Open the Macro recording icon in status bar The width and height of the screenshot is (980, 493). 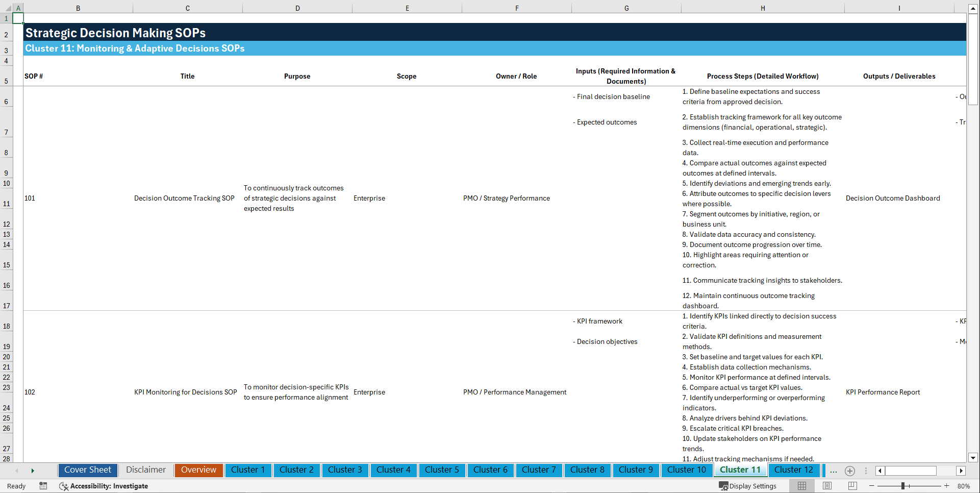point(43,486)
